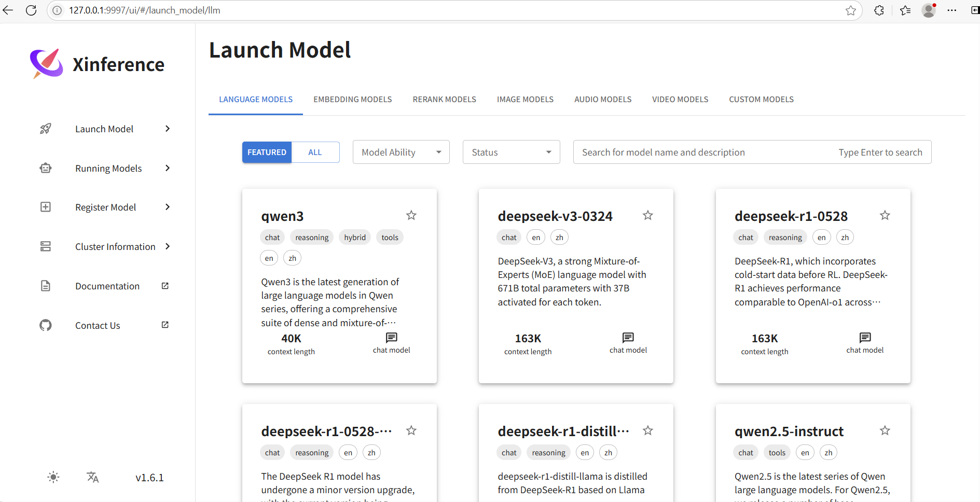The width and height of the screenshot is (980, 502).
Task: Star the deepseek-r1-0528 model
Action: 885,215
